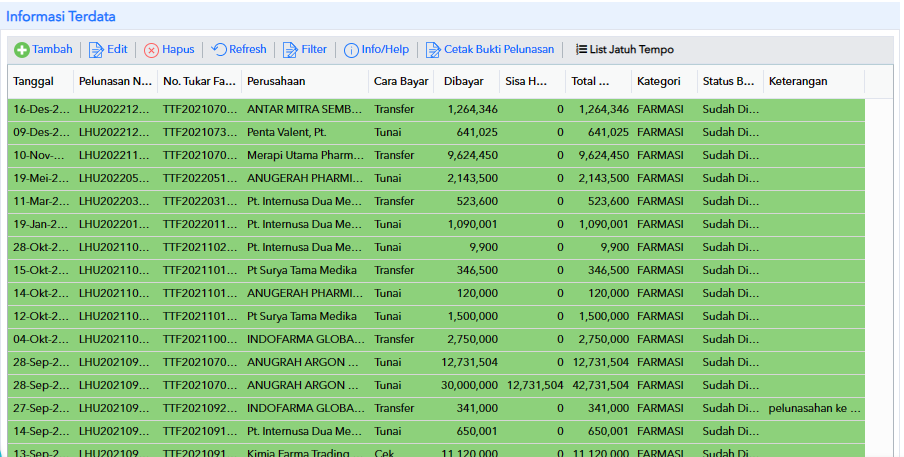Select the 30,000,000 Dibayar cell
The height and width of the screenshot is (457, 904).
467,386
